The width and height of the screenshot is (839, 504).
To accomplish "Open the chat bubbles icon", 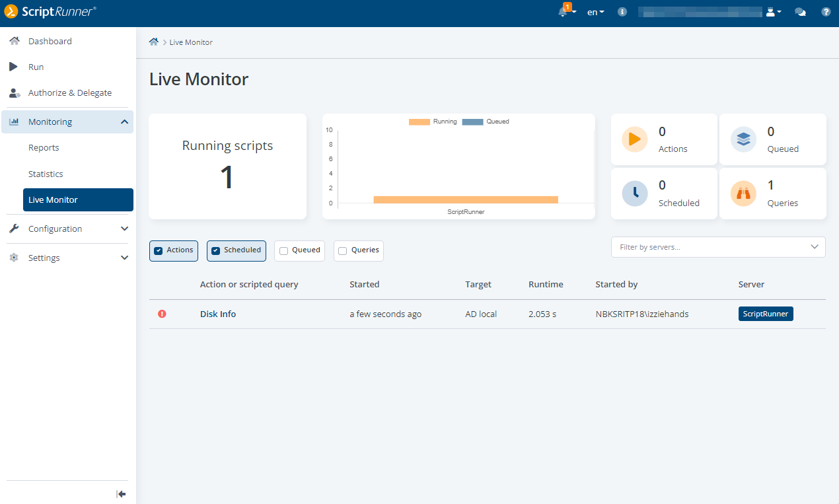I will tap(801, 12).
